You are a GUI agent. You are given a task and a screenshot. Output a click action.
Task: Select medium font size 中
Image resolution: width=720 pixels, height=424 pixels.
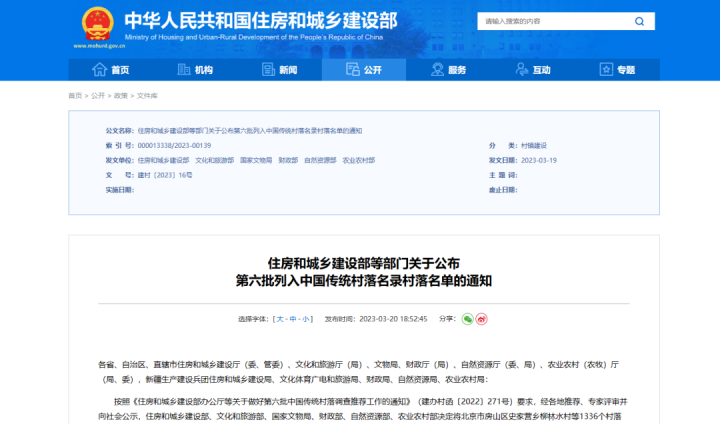click(294, 319)
